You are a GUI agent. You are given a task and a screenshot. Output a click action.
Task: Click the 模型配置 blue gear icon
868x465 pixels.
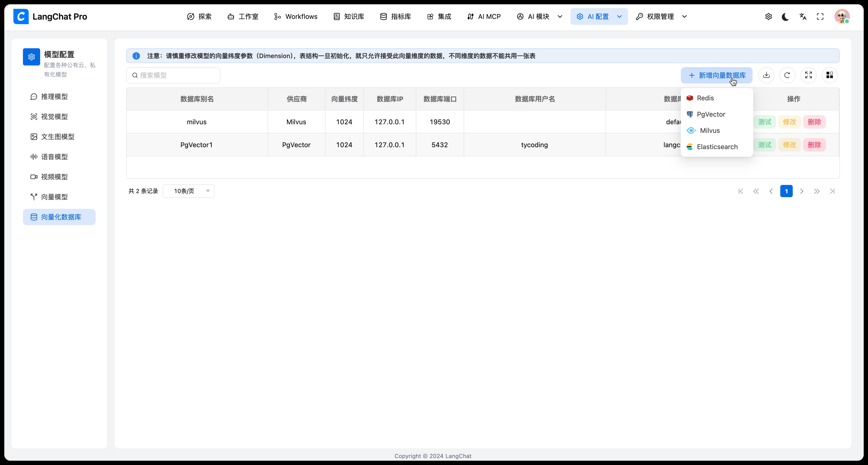[x=31, y=57]
